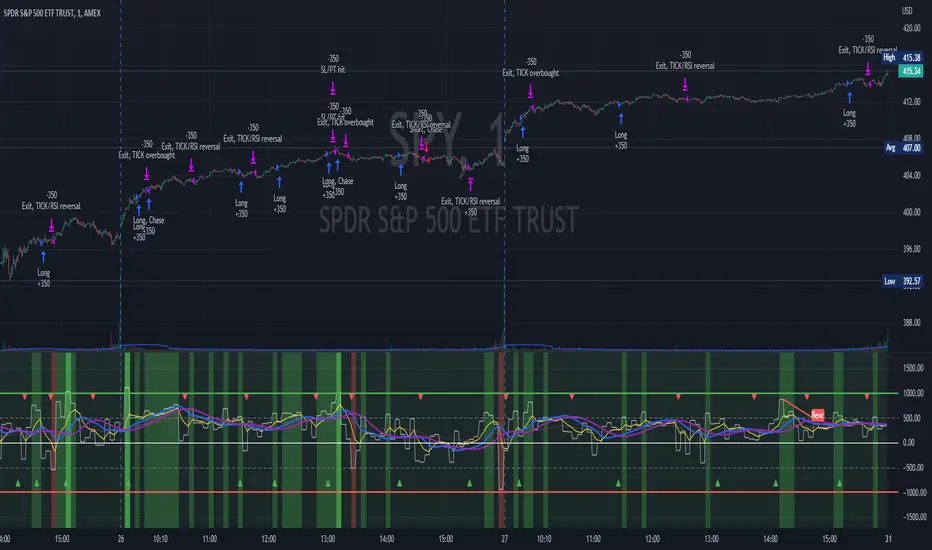Image resolution: width=932 pixels, height=550 pixels.
Task: Select the Low 392.57 price label
Action: (902, 281)
